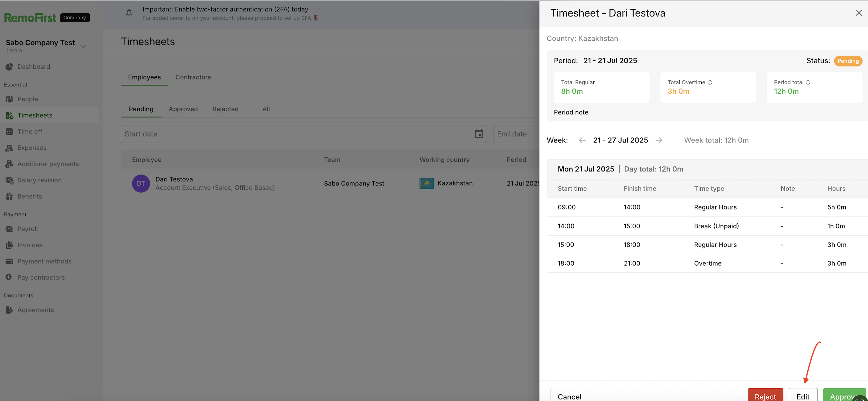Click the DT employee avatar
The height and width of the screenshot is (401, 868).
(x=141, y=183)
